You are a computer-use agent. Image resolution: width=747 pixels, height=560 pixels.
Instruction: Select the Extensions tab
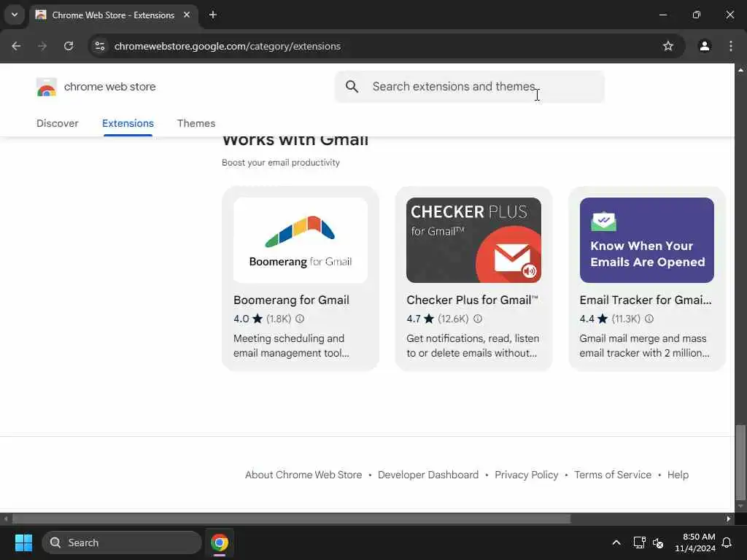pos(128,123)
